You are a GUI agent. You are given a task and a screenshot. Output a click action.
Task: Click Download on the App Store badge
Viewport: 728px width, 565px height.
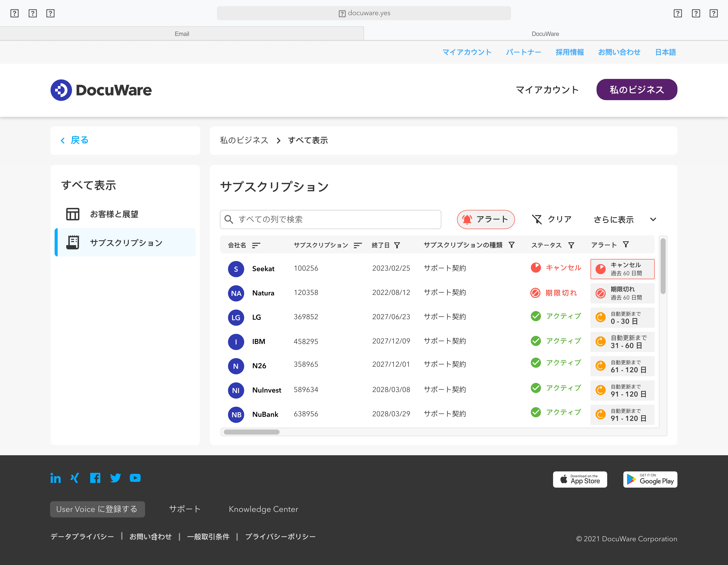click(580, 480)
